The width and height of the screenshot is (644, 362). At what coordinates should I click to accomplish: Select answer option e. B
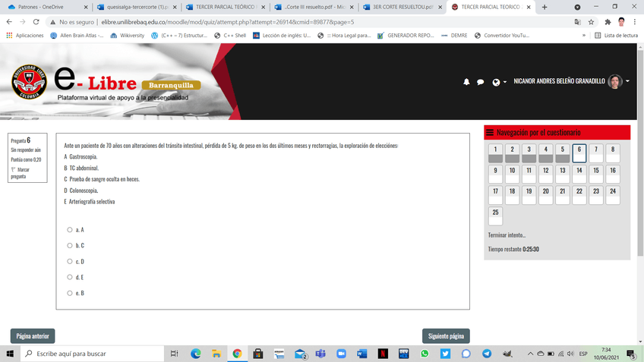pos(69,293)
